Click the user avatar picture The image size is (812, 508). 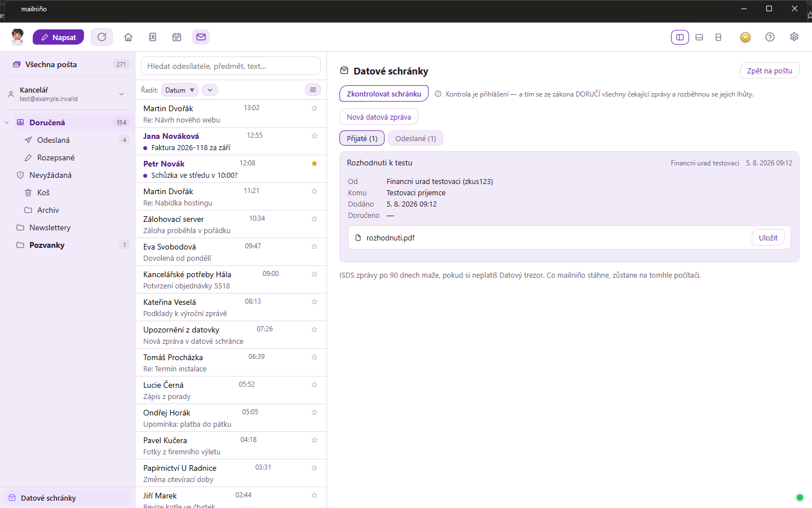pos(17,37)
